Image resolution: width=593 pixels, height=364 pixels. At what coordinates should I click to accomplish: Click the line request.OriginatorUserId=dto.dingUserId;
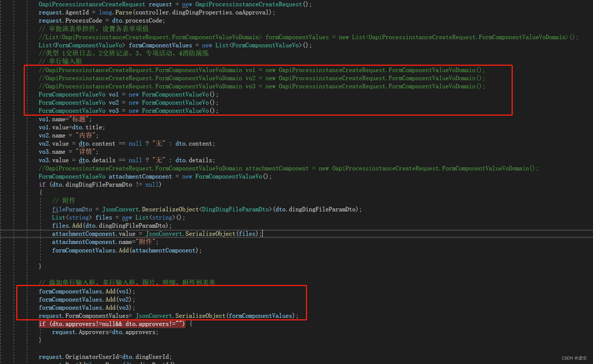[x=105, y=357]
